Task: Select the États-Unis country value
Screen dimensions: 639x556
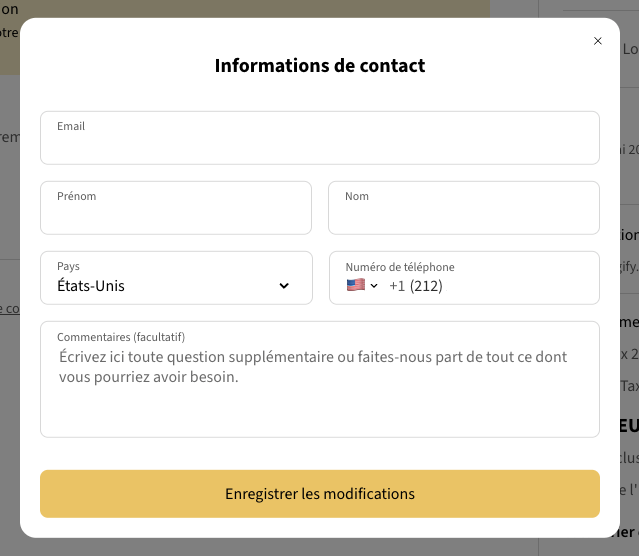Action: [91, 286]
